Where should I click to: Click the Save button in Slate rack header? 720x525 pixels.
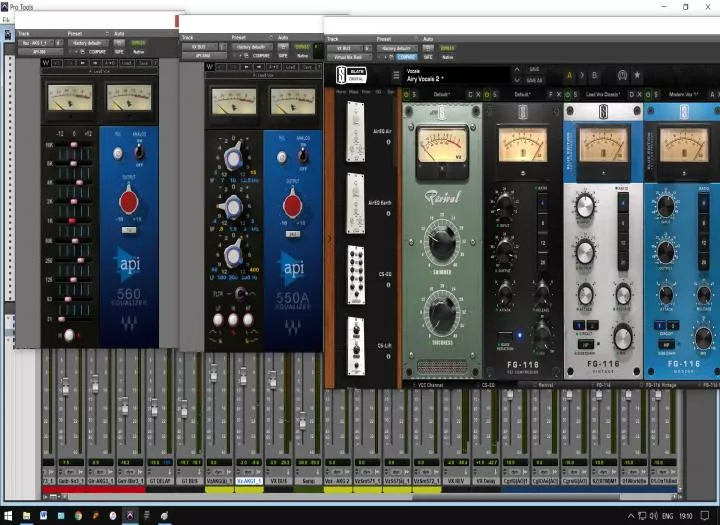pyautogui.click(x=534, y=69)
